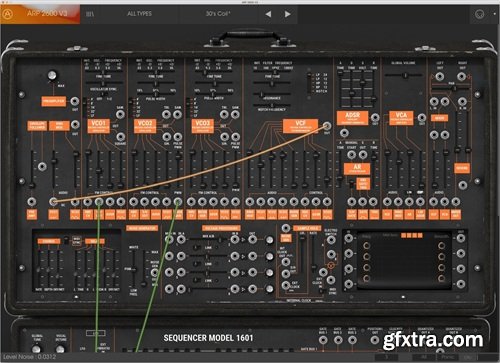Click the LEFT OUT jack
This screenshot has height=363, width=500.
(440, 76)
